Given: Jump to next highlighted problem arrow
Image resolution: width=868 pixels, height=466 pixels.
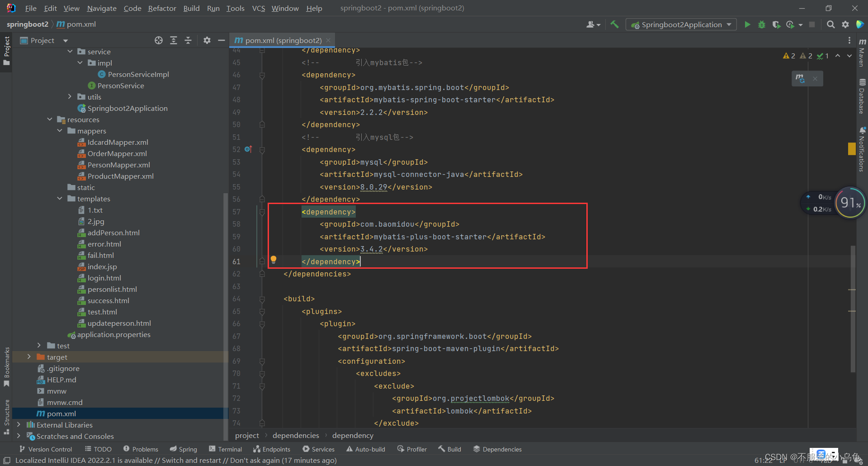Looking at the screenshot, I should (x=849, y=56).
